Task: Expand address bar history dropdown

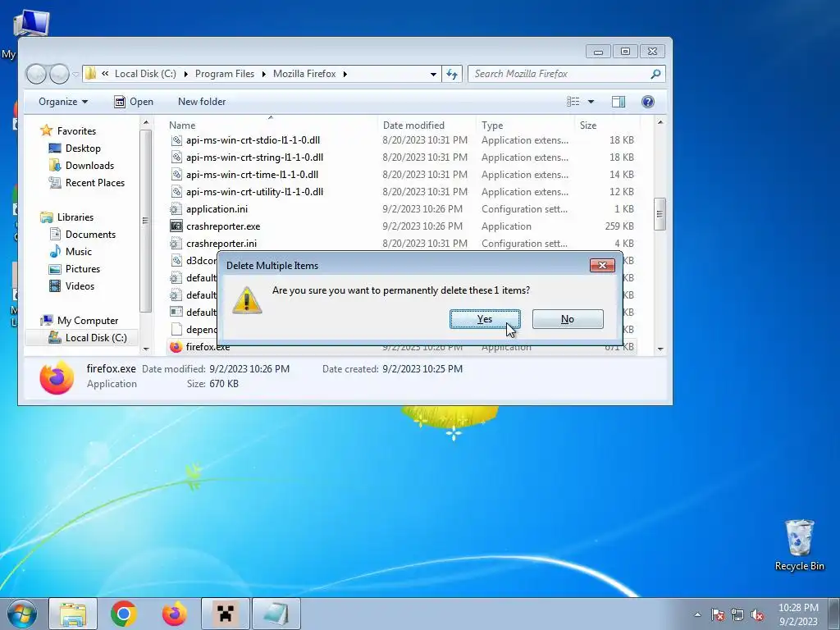Action: (x=433, y=74)
